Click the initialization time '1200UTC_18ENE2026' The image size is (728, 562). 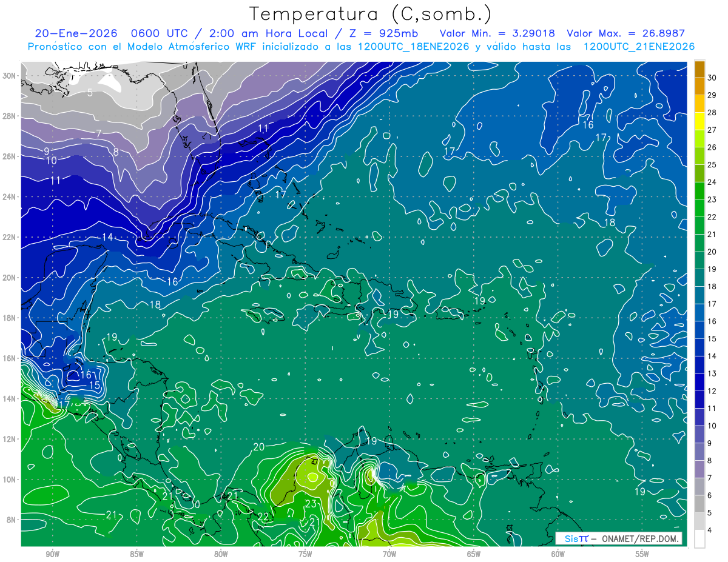(x=414, y=47)
